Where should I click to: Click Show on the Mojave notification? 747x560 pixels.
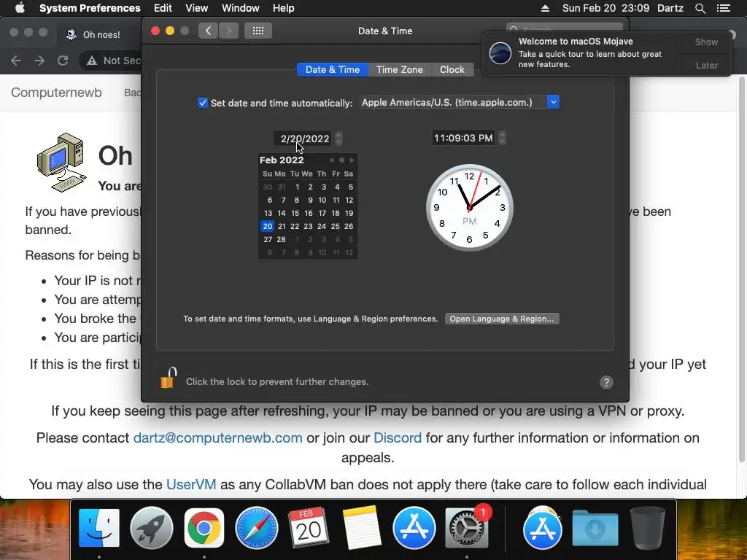pyautogui.click(x=706, y=42)
